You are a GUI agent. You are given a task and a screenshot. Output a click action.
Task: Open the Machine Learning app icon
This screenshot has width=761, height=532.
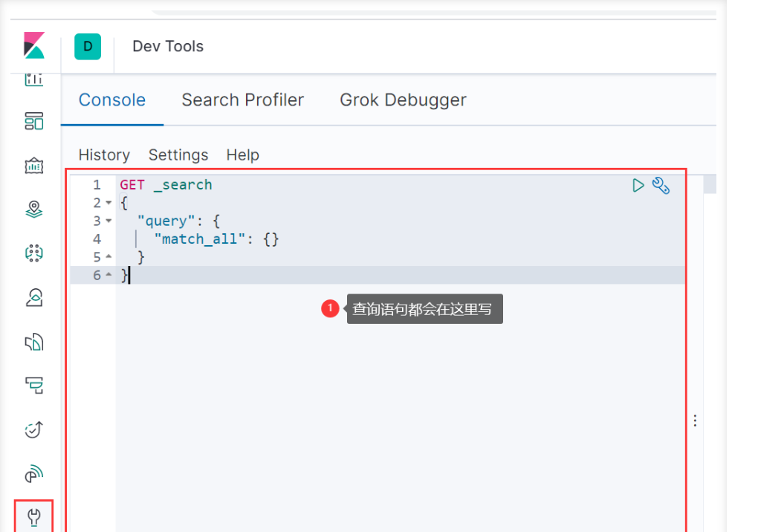34,253
